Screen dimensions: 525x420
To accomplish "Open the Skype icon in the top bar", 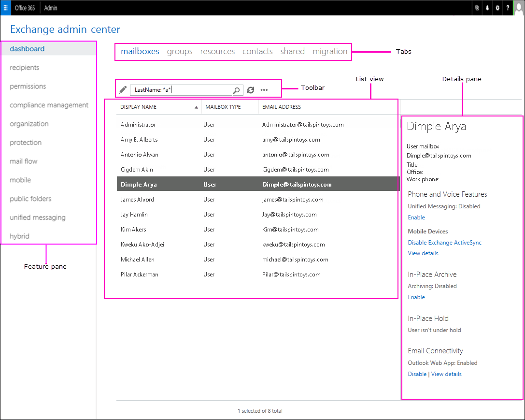I will pos(477,8).
